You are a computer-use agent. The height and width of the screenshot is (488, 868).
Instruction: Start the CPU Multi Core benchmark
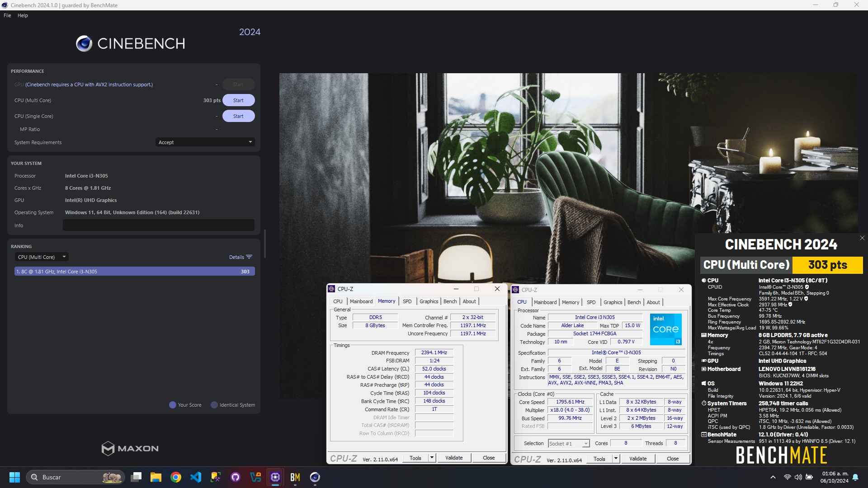tap(238, 100)
